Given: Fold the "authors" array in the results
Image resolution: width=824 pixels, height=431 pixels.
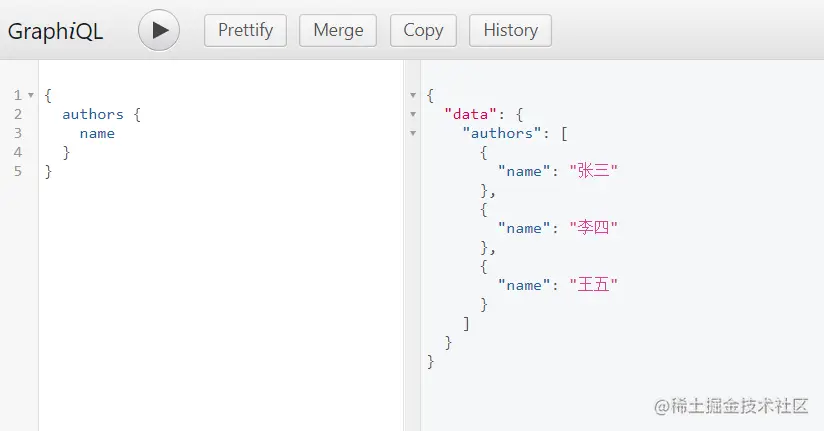Looking at the screenshot, I should pos(413,133).
